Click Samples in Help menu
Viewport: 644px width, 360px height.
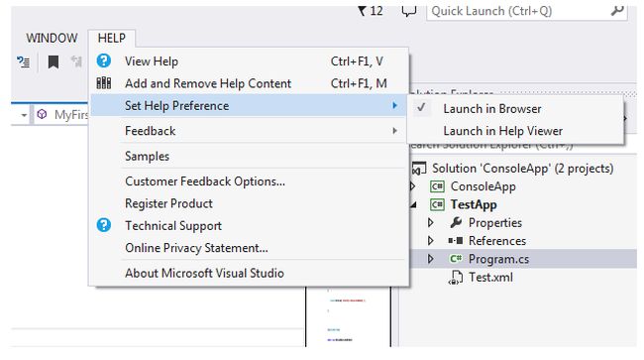[249, 156]
